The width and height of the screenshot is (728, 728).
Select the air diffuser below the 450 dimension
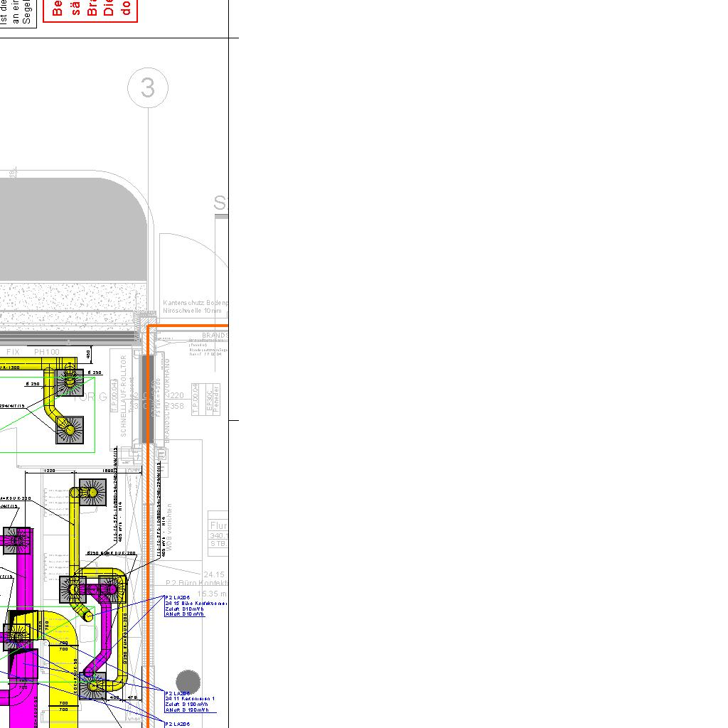coord(70,382)
